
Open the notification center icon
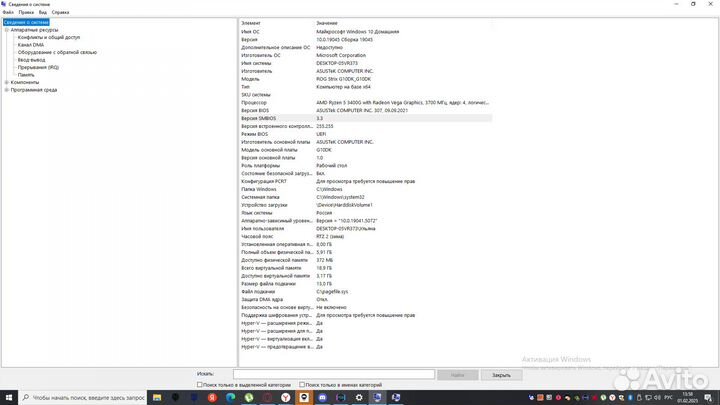708,398
